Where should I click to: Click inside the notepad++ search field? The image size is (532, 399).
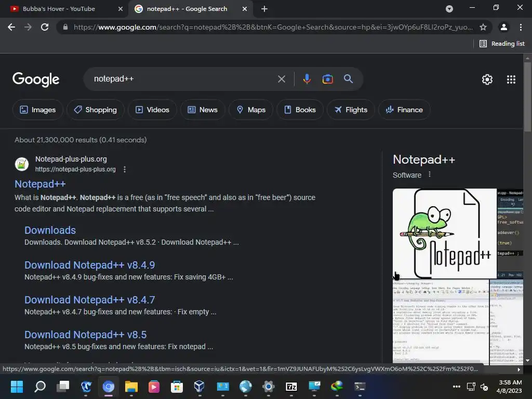pos(183,79)
